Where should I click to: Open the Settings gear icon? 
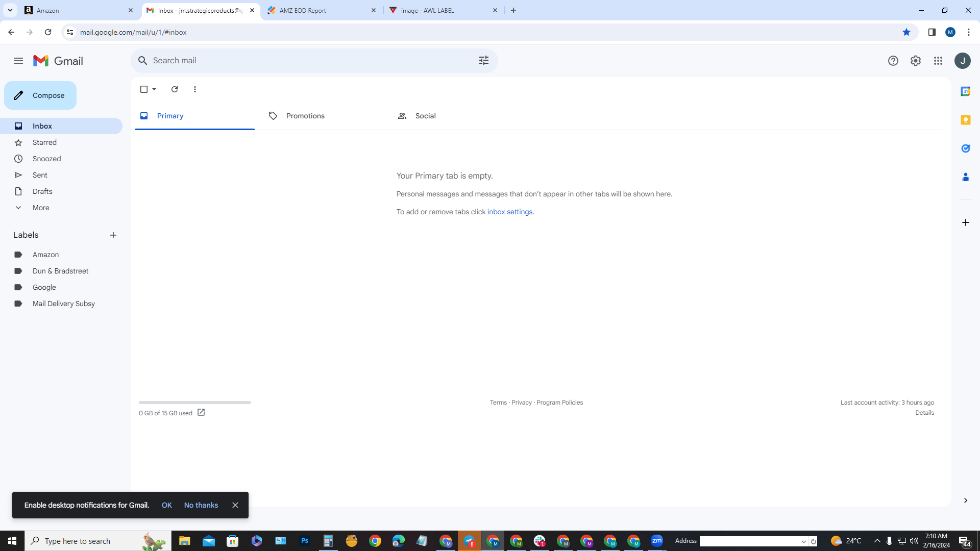[916, 61]
